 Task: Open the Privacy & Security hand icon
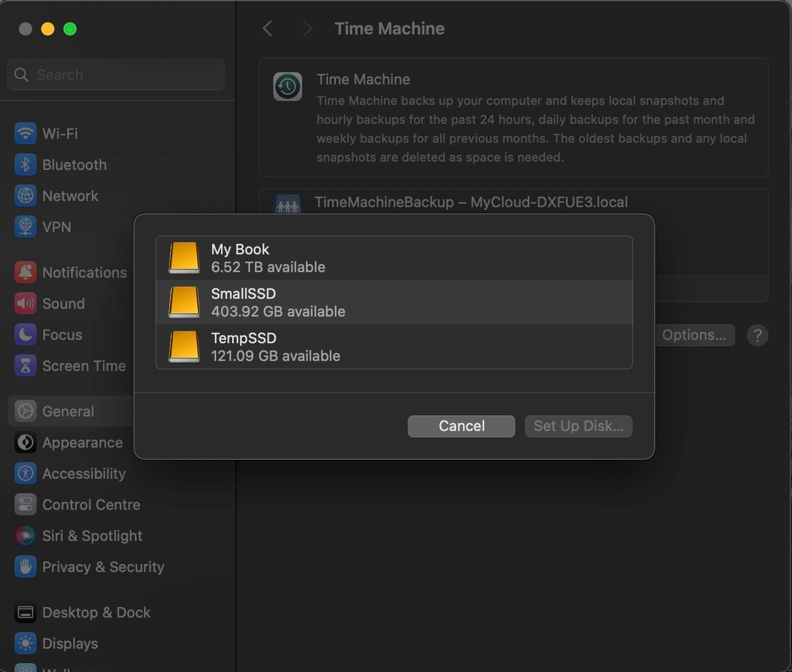click(25, 566)
